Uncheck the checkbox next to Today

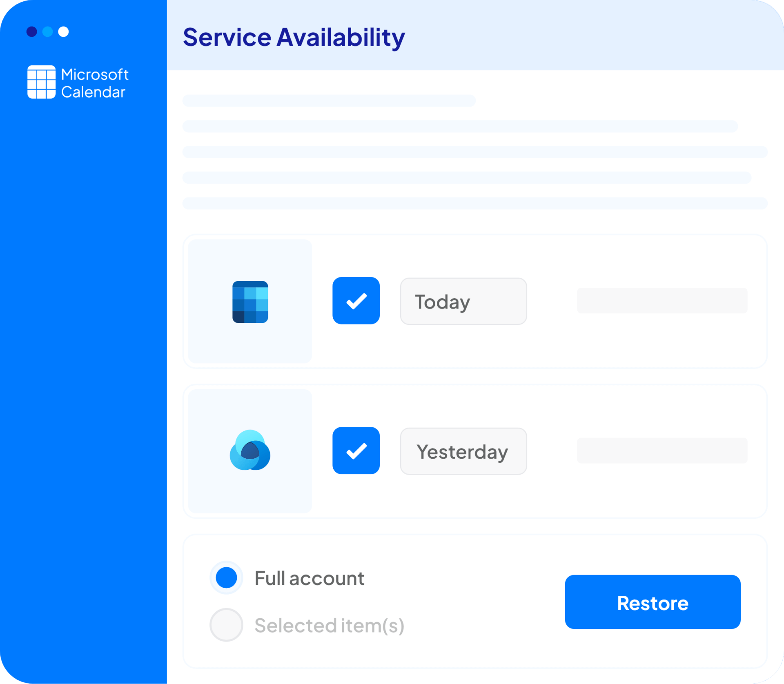click(356, 301)
